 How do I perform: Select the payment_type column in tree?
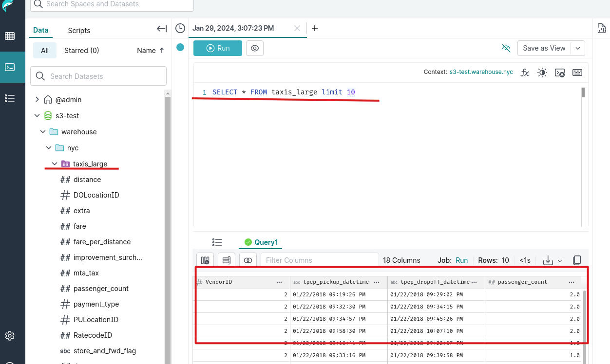(96, 304)
